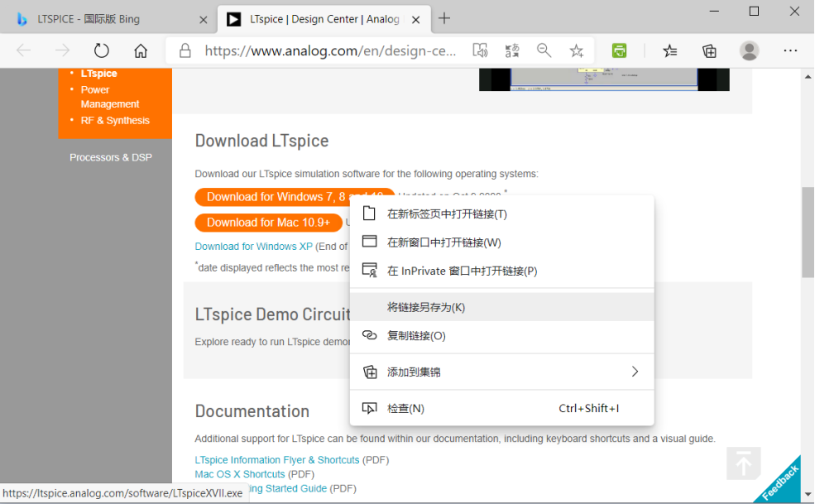Add this page to favorites
The width and height of the screenshot is (815, 504).
point(577,50)
